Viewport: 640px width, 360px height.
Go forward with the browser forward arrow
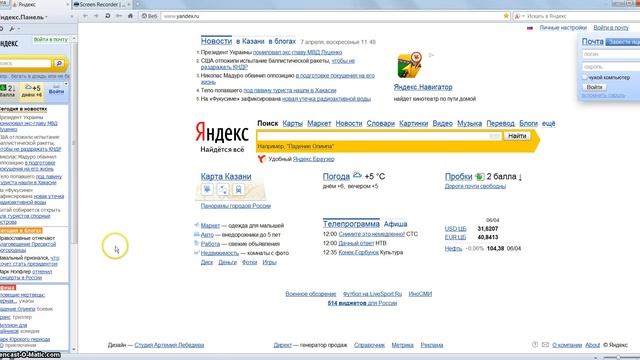tap(96, 16)
